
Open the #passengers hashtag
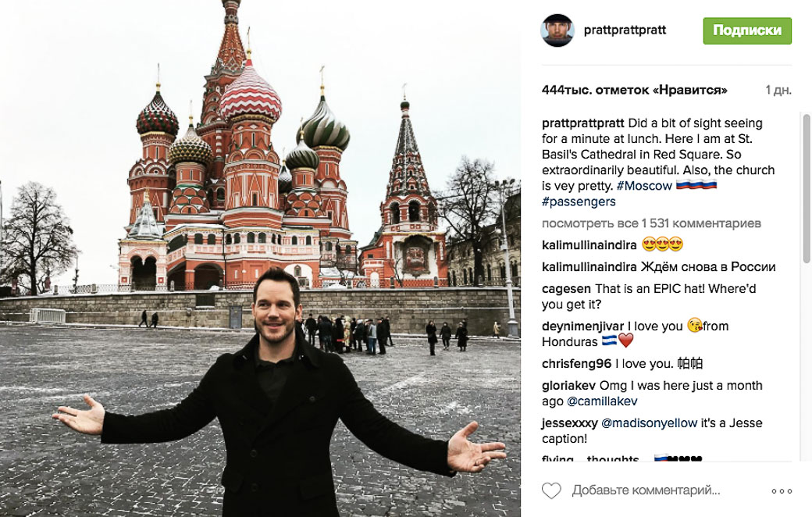point(579,201)
